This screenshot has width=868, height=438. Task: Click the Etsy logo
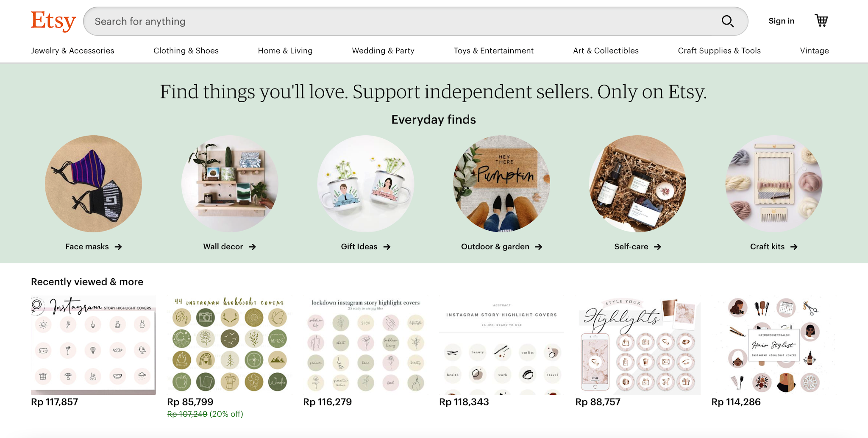click(x=53, y=20)
